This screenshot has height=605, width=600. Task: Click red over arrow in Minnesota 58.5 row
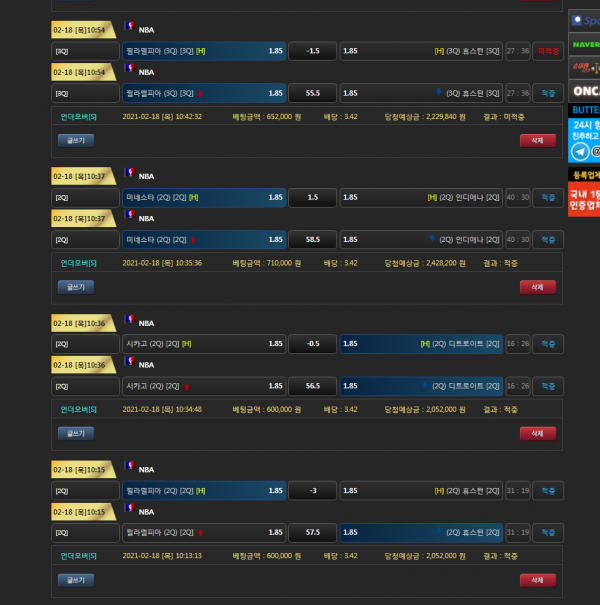pyautogui.click(x=193, y=240)
